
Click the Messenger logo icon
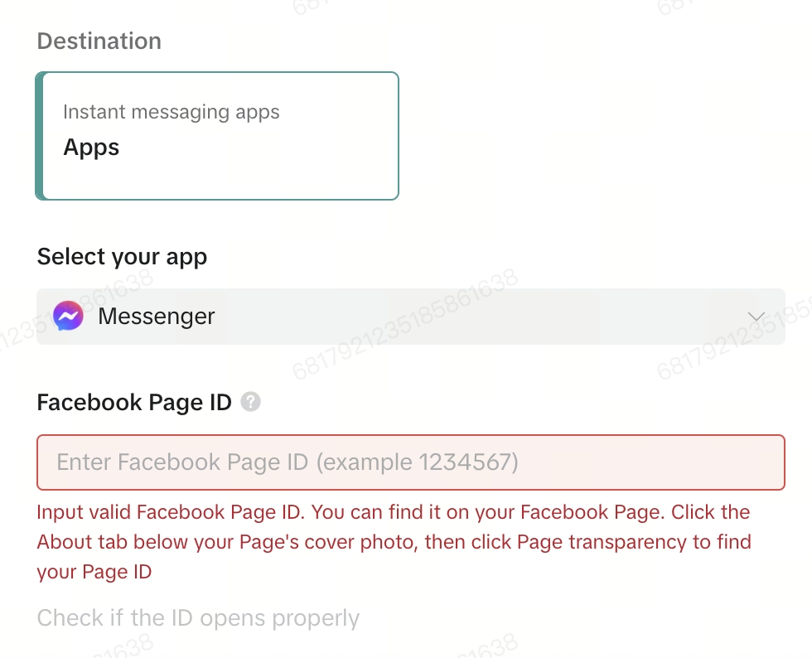point(68,316)
